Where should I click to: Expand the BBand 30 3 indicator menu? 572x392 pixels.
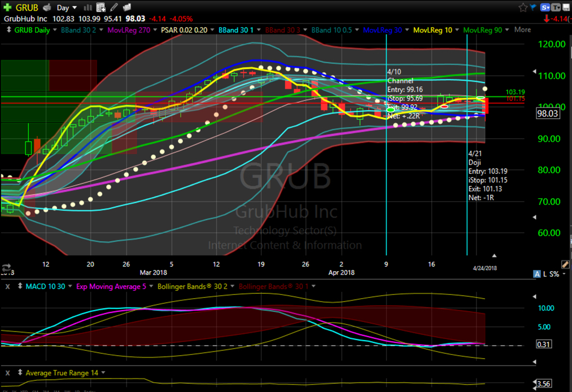coord(305,30)
